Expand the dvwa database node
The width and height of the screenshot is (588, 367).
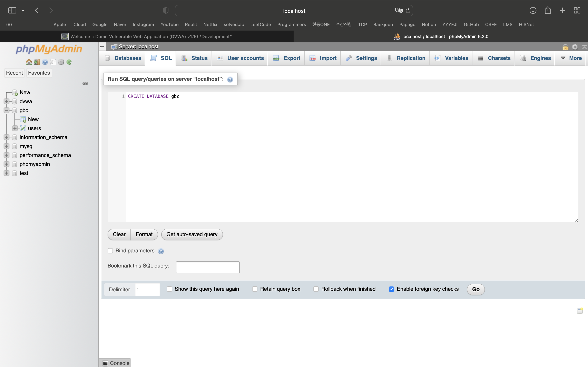point(7,102)
